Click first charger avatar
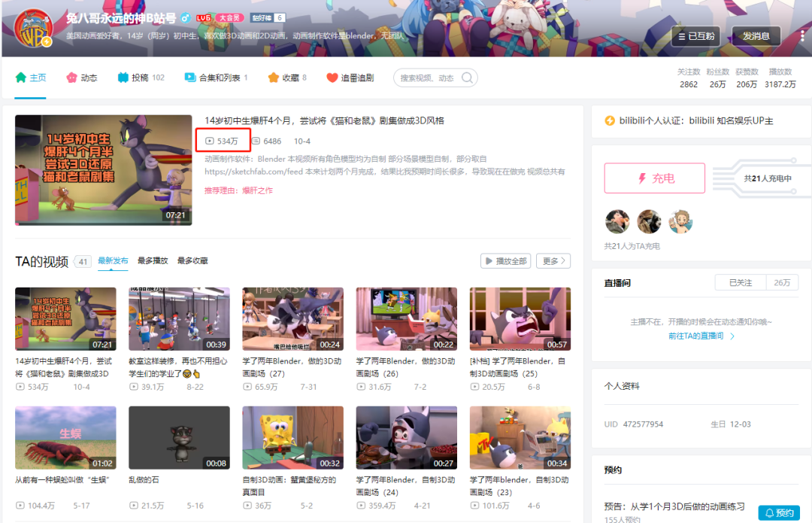Viewport: 812px width, 523px height. coord(617,222)
